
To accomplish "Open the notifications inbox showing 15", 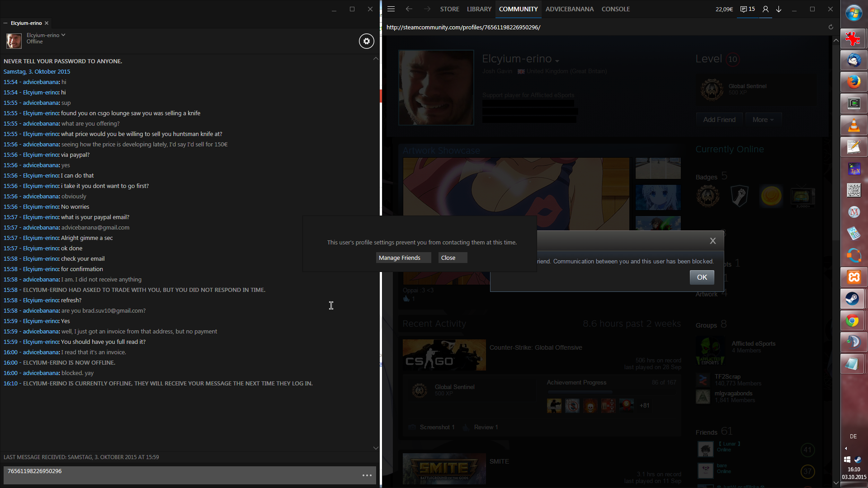I will tap(747, 9).
